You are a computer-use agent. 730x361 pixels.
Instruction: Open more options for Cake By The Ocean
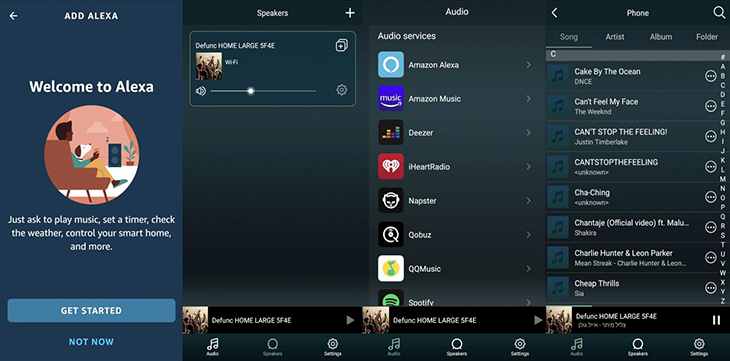710,76
